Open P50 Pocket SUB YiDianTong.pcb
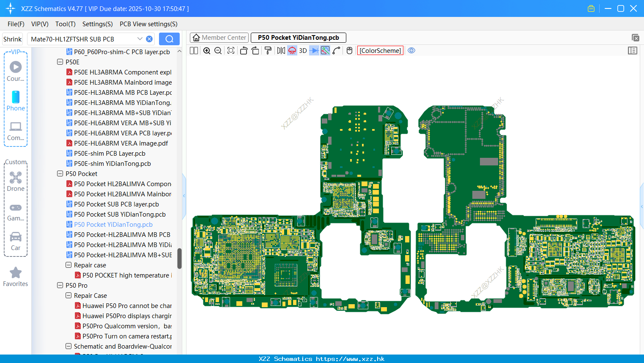The width and height of the screenshot is (644, 363). pyautogui.click(x=116, y=214)
